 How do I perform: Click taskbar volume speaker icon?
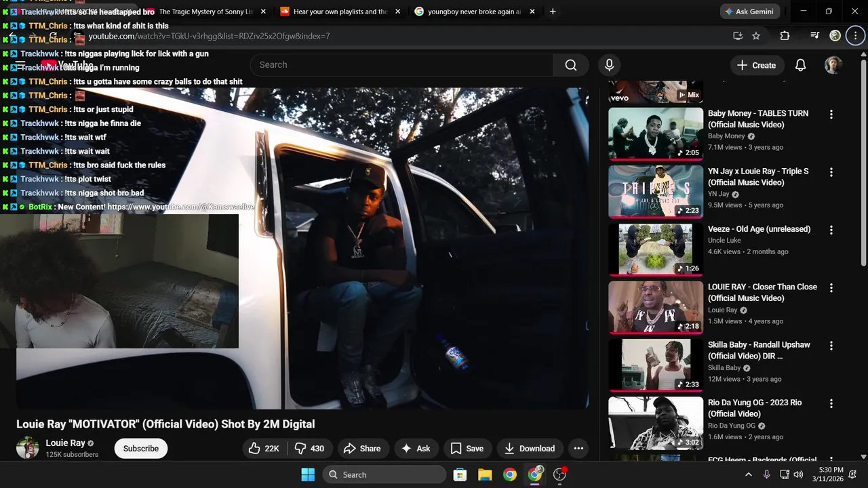[x=798, y=474]
